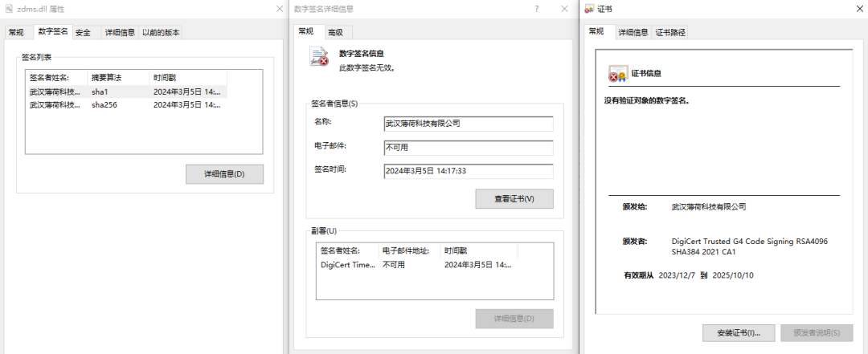
Task: Close the zdms.dll 属性 window
Action: [280, 9]
